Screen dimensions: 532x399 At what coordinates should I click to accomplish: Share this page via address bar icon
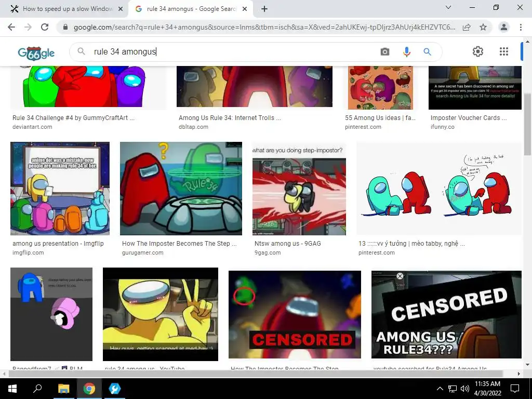tap(467, 27)
